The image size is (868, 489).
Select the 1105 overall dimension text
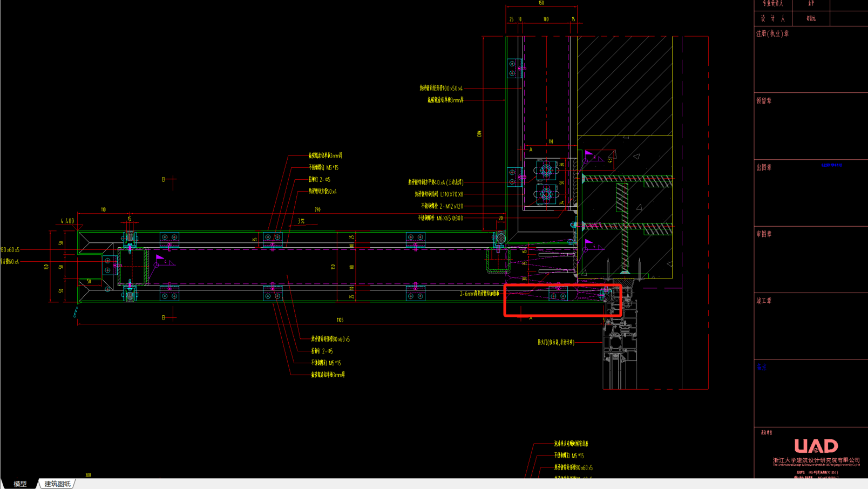(340, 320)
